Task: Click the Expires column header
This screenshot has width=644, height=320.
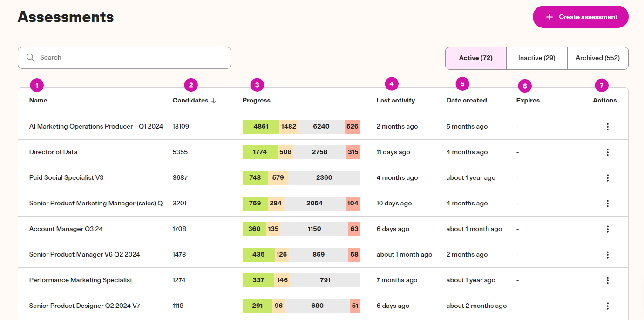Action: point(528,100)
